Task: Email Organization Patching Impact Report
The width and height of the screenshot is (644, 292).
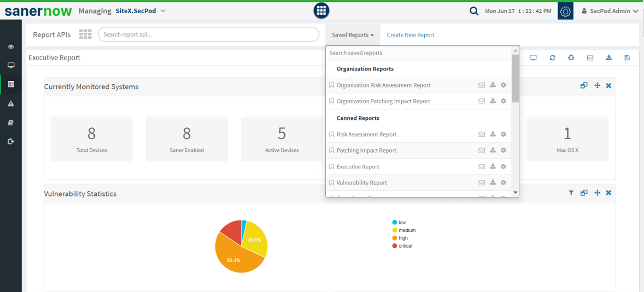Action: pos(481,101)
